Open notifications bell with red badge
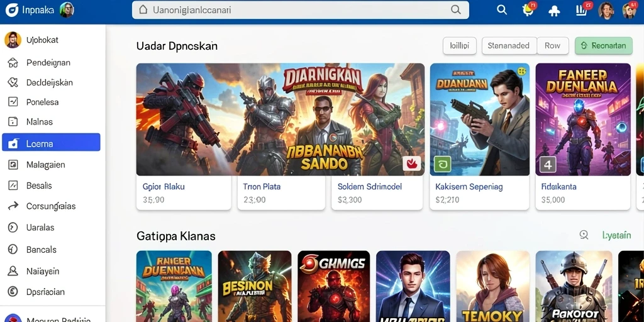Screen dimensions: 644x322 coord(528,10)
